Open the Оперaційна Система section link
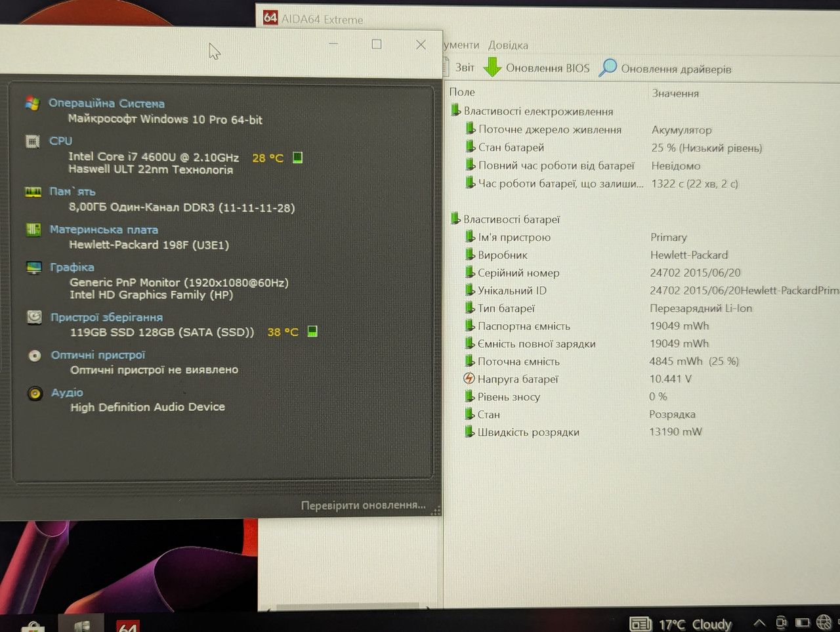840x632 pixels. [x=106, y=103]
